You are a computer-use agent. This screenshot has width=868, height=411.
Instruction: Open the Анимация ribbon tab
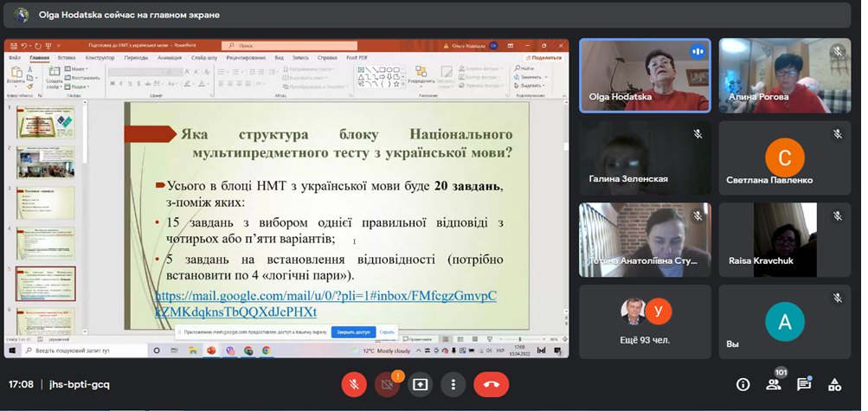[170, 58]
